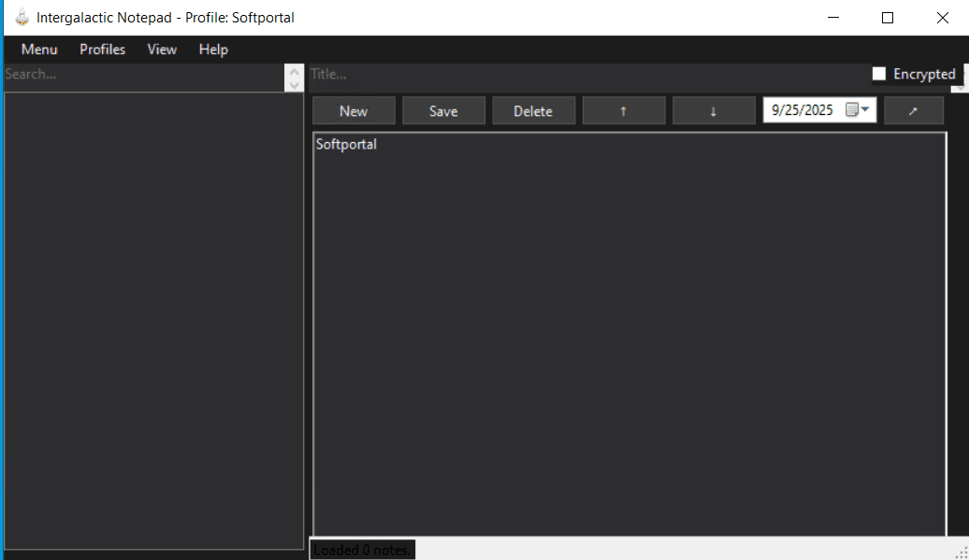Open the Help menu

coord(213,50)
